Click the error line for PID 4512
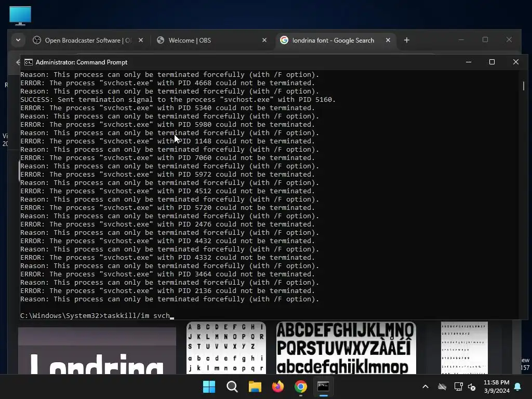 tap(167, 191)
